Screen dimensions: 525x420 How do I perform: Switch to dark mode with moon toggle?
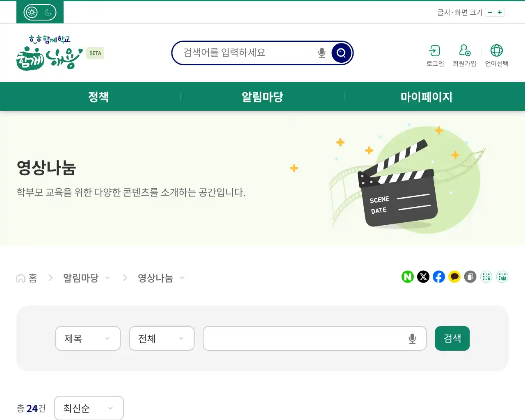48,12
